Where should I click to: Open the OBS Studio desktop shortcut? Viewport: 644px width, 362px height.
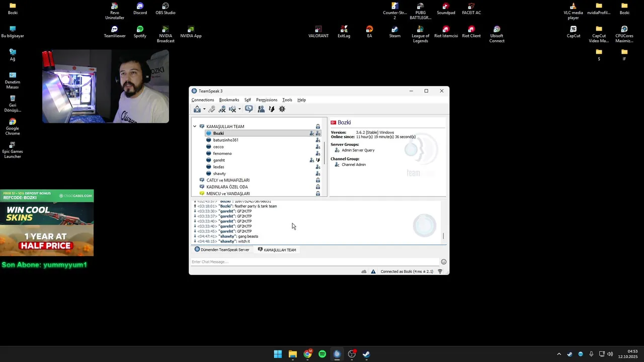166,9
